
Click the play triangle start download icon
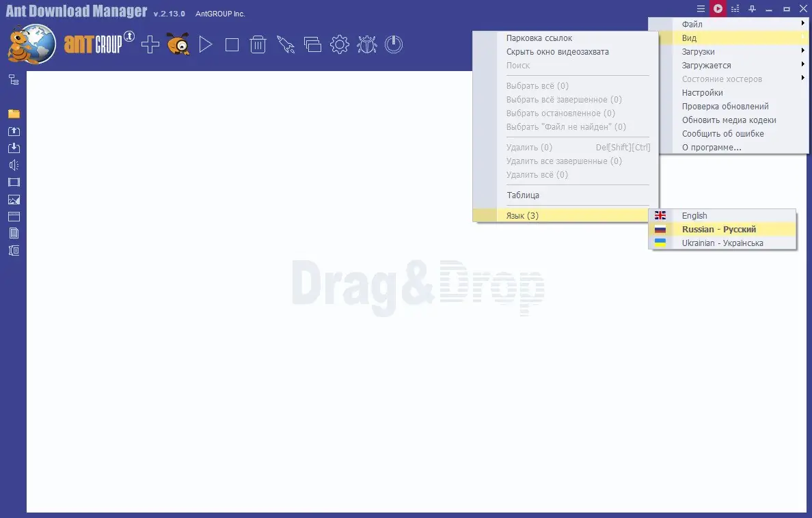206,44
